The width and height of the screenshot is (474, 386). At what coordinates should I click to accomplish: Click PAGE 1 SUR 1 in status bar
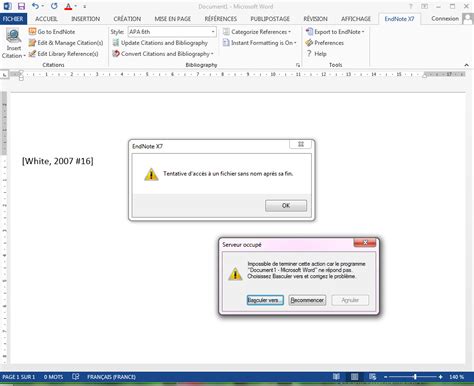[19, 377]
